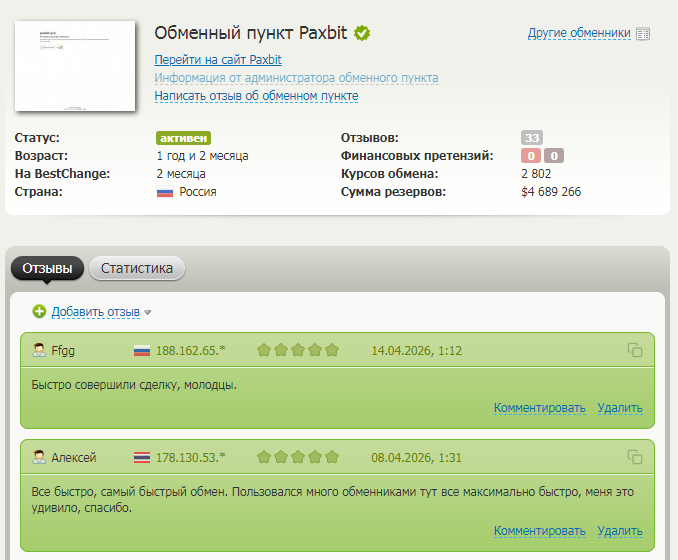Click the Paxbit site preview thumbnail
This screenshot has width=678, height=560.
[x=76, y=66]
